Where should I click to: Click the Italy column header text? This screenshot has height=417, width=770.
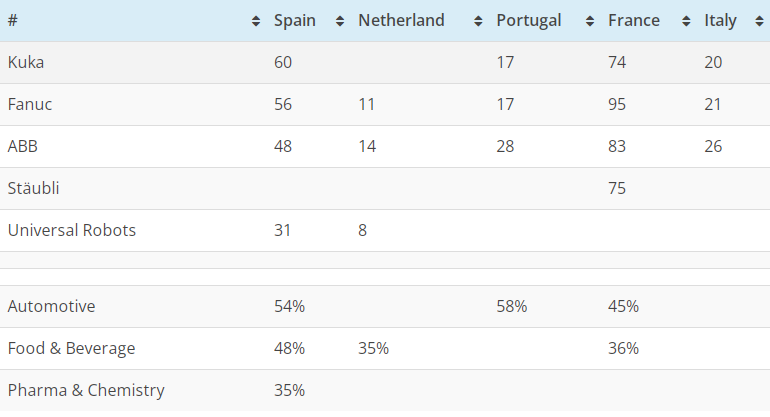[720, 21]
